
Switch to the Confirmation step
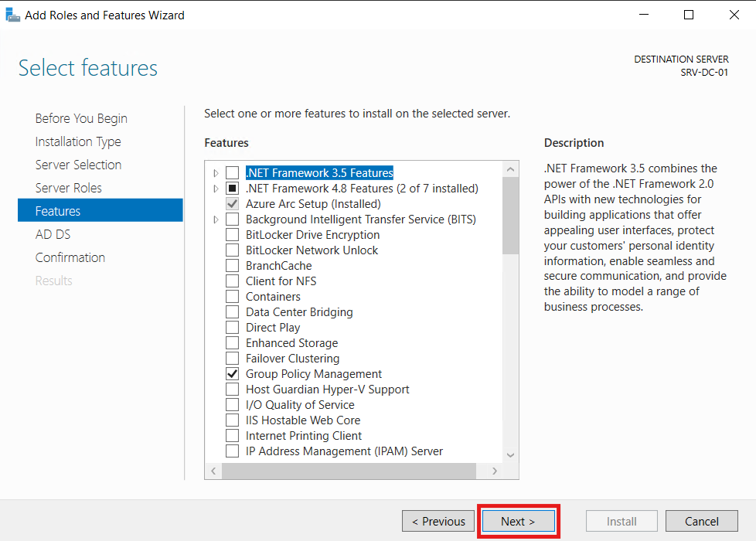(x=70, y=257)
